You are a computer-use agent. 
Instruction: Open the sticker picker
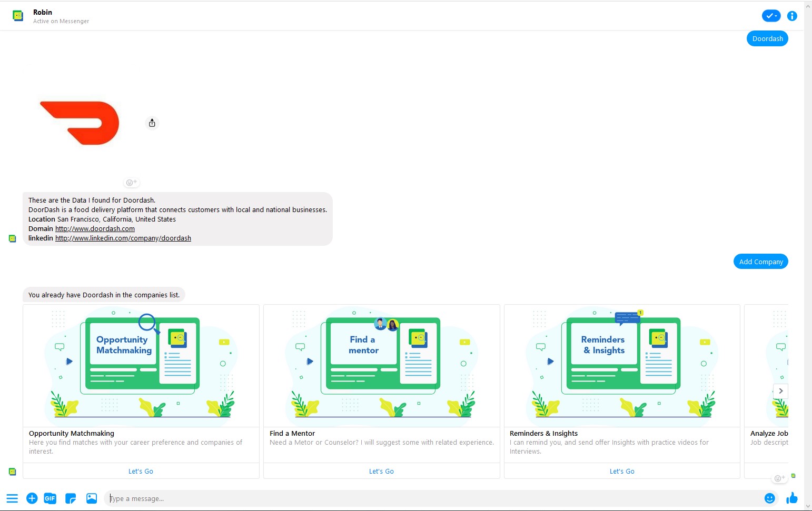point(71,498)
